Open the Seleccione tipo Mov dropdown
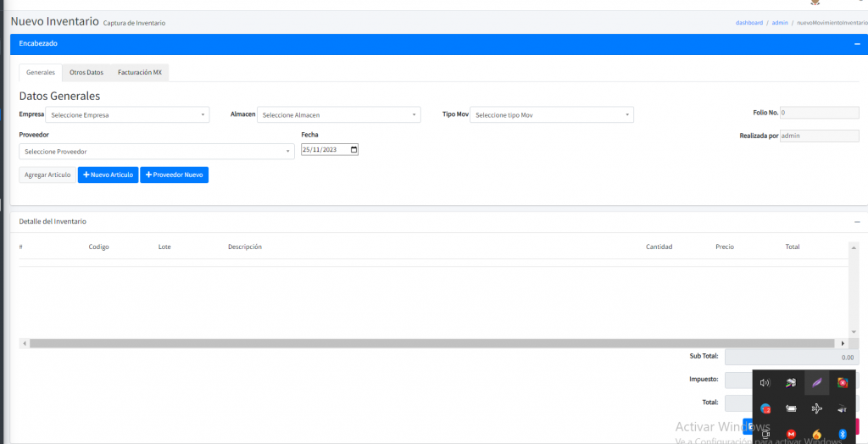The height and width of the screenshot is (444, 868). point(552,115)
